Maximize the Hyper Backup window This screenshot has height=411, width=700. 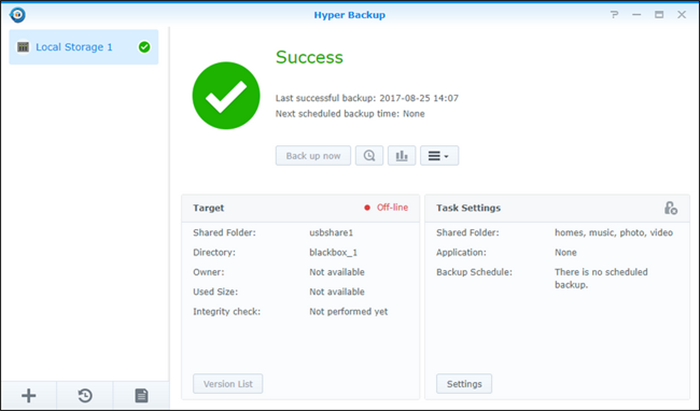(x=659, y=15)
